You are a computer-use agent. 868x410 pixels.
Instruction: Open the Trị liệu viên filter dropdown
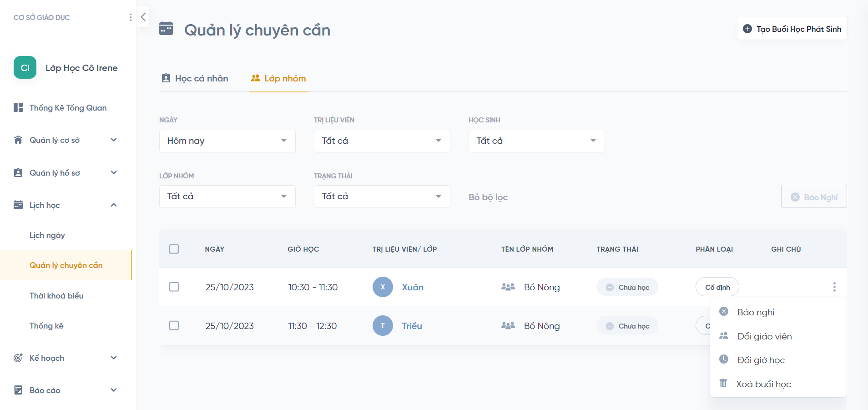click(x=382, y=141)
